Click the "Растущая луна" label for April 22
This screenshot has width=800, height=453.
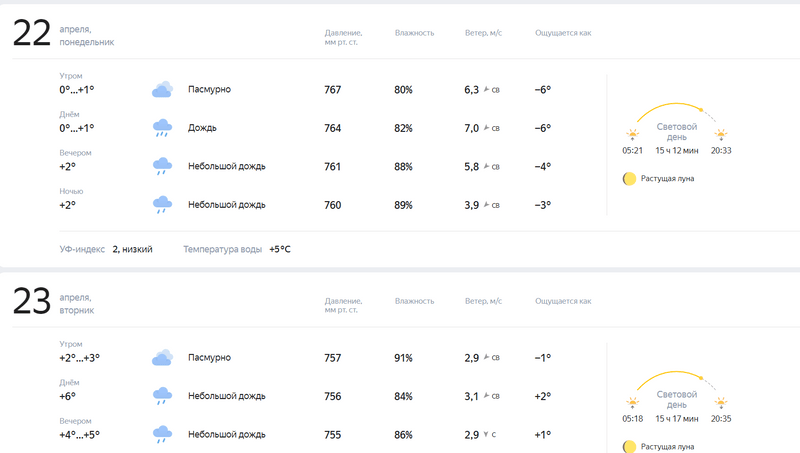(x=667, y=179)
